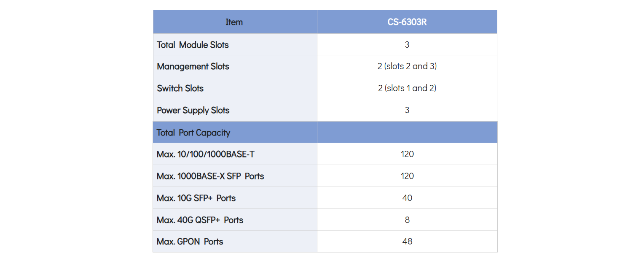The width and height of the screenshot is (644, 263).
Task: Click the "Max. 1000BASE-X SFP Ports" label
Action: pos(210,176)
